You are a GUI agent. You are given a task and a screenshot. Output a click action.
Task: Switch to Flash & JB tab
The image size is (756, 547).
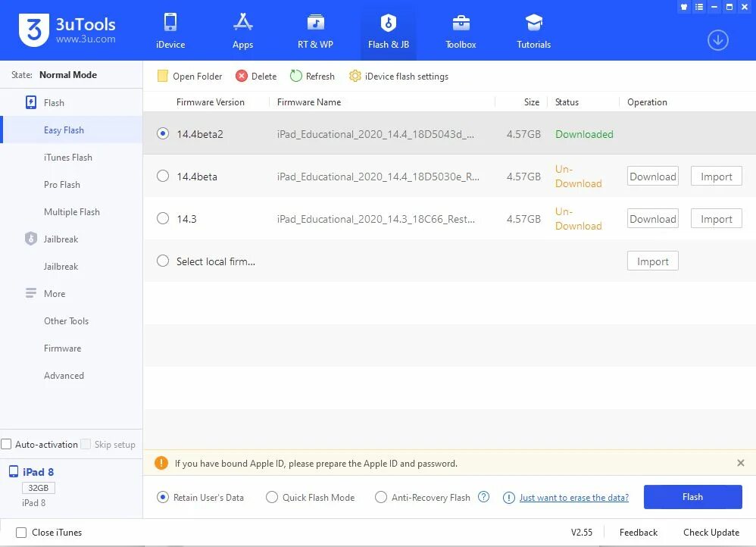pos(388,31)
